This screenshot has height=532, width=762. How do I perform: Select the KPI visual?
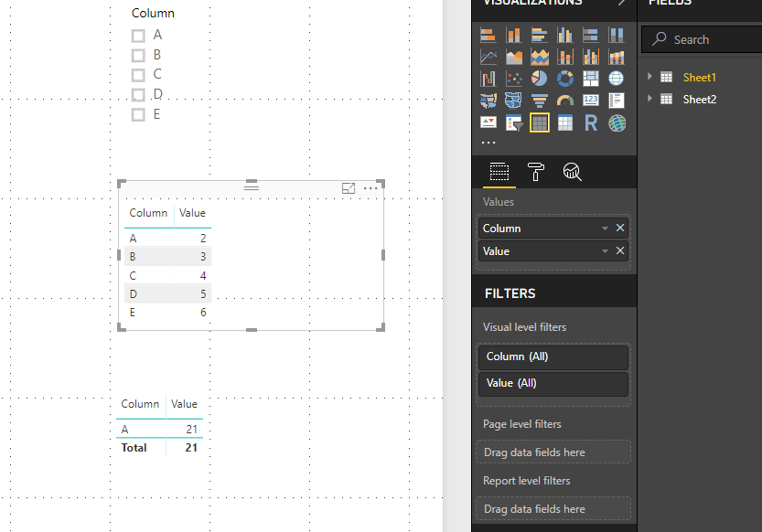click(x=488, y=122)
